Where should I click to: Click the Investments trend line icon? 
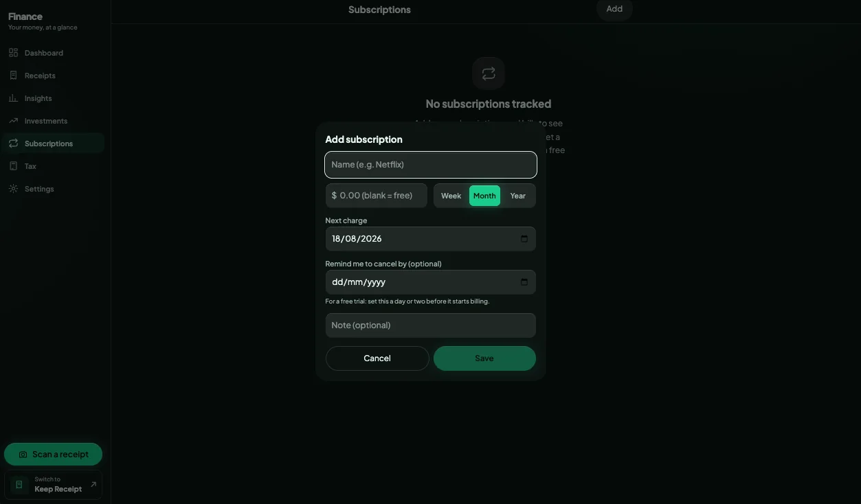pyautogui.click(x=13, y=121)
